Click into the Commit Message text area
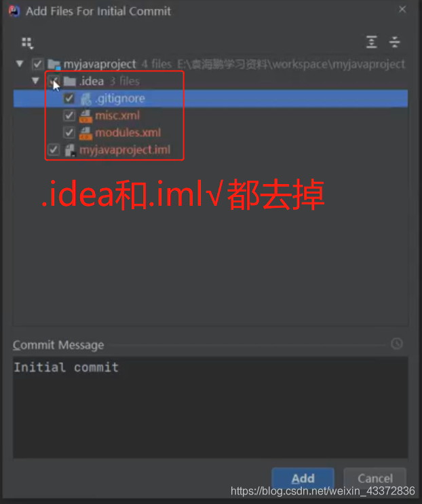Screen dimensions: 422x504 [x=210, y=407]
